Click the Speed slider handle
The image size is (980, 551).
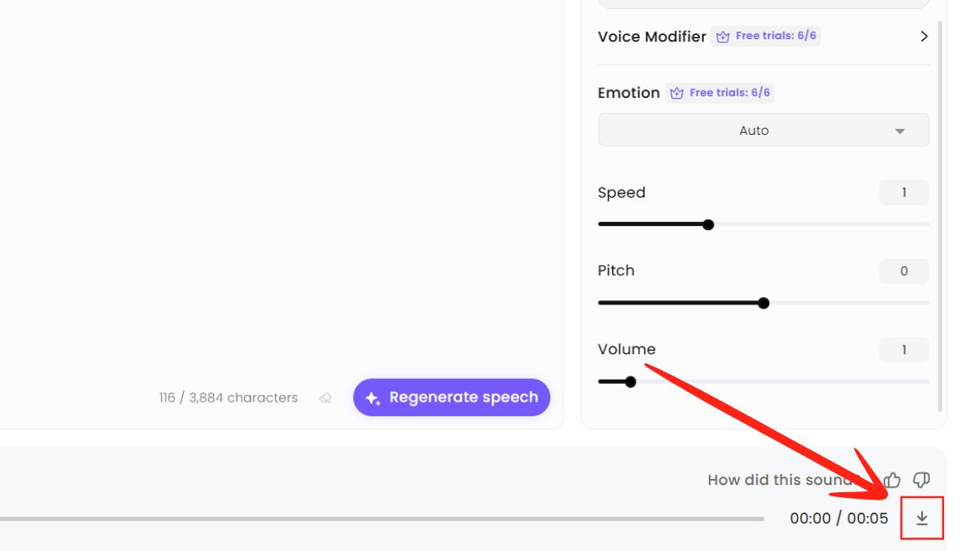708,224
